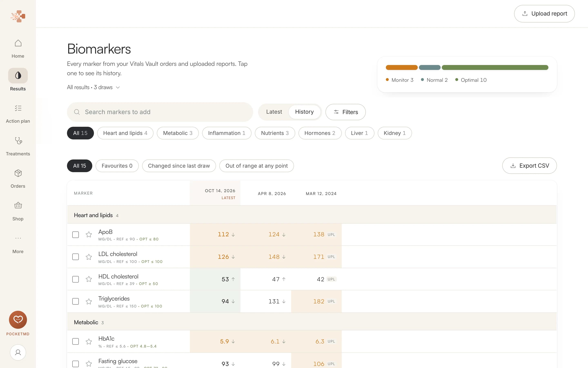
Task: Favourite ApoB with star icon
Action: [89, 235]
